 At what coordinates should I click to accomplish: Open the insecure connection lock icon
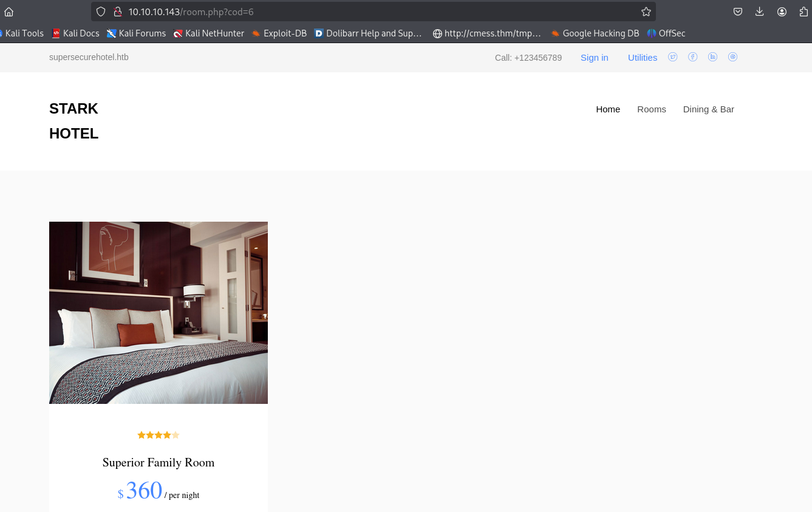[x=118, y=12]
